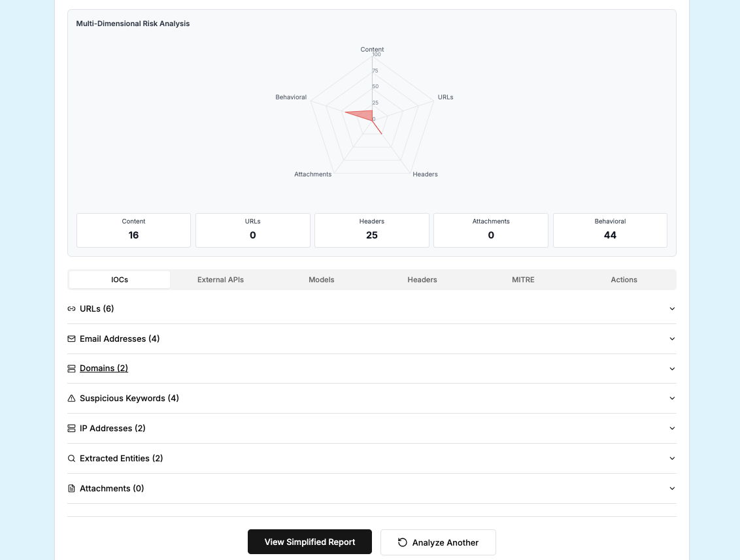The width and height of the screenshot is (740, 560).
Task: Click the URLs link icon
Action: (x=71, y=308)
